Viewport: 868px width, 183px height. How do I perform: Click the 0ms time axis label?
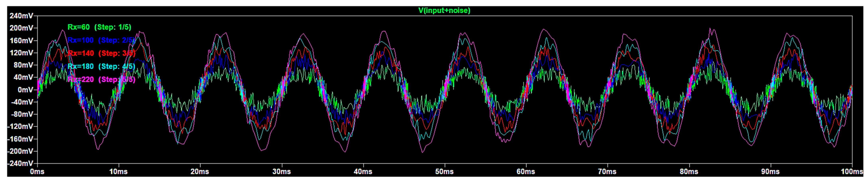pos(37,172)
